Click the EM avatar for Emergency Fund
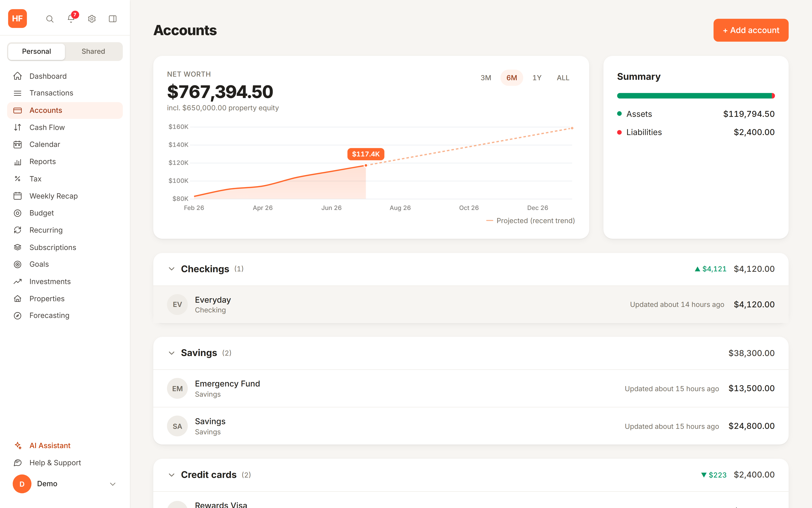812x508 pixels. 177,388
